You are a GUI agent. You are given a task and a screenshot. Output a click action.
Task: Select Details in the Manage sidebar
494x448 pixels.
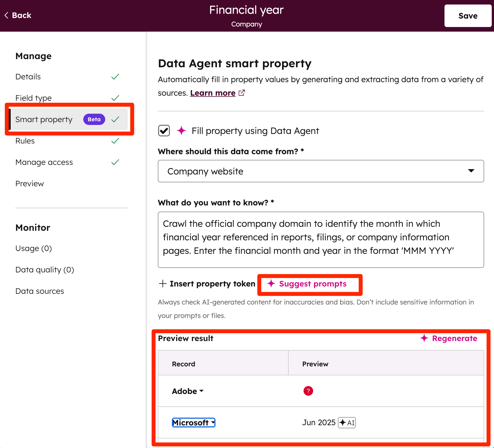pyautogui.click(x=28, y=77)
